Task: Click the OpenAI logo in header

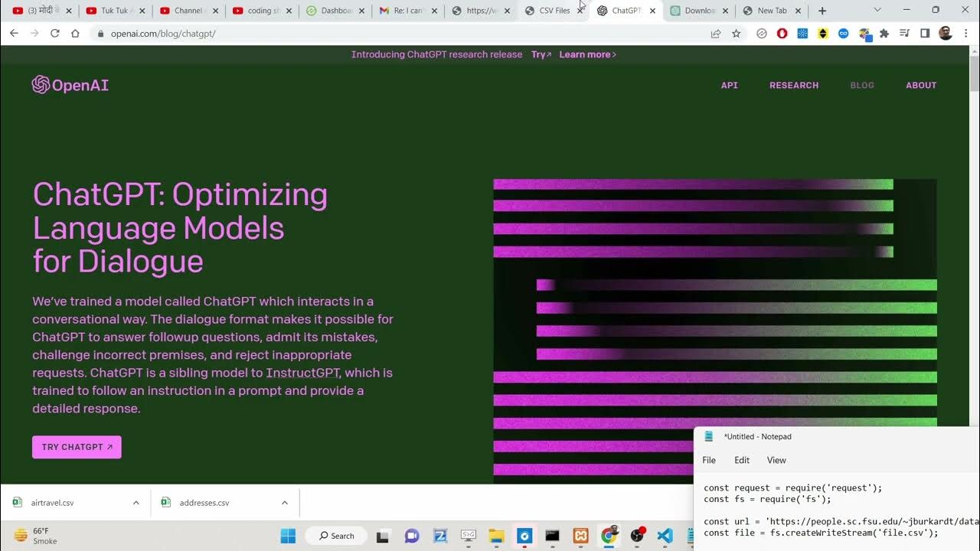Action: 70,85
